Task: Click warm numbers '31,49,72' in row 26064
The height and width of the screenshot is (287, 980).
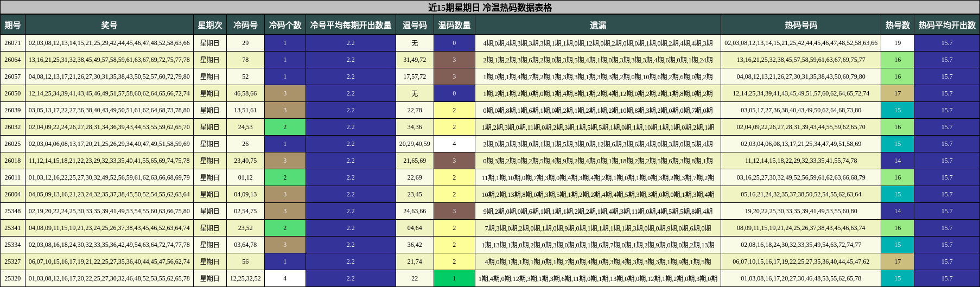Action: [415, 60]
